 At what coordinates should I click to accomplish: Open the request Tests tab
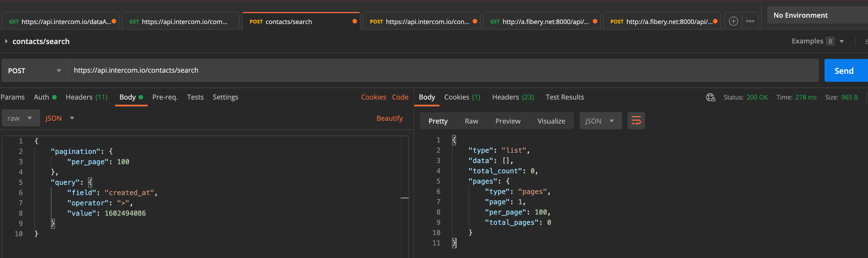point(195,97)
